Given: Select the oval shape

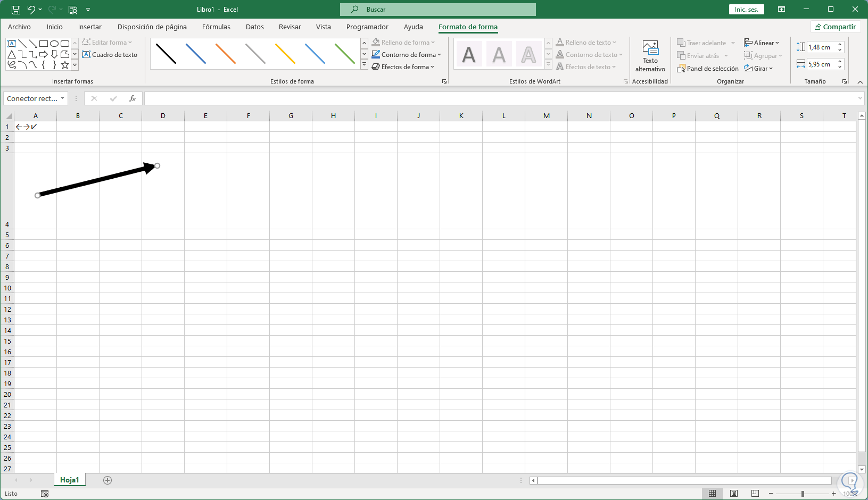Looking at the screenshot, I should tap(54, 44).
